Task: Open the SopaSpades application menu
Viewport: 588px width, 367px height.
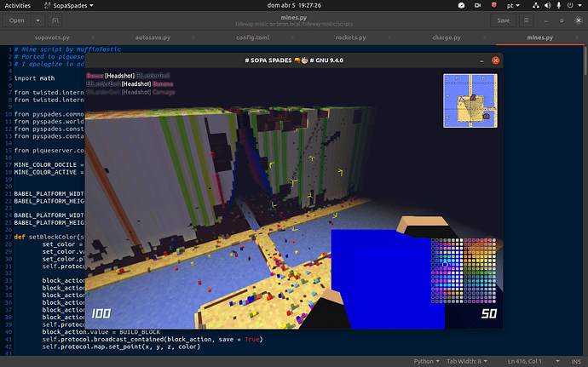Action: [x=68, y=5]
